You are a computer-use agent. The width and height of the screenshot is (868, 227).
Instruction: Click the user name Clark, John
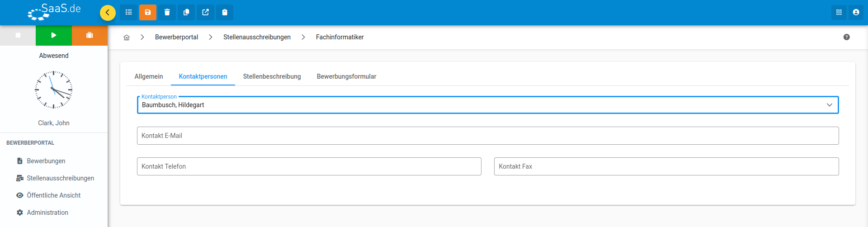(x=54, y=123)
